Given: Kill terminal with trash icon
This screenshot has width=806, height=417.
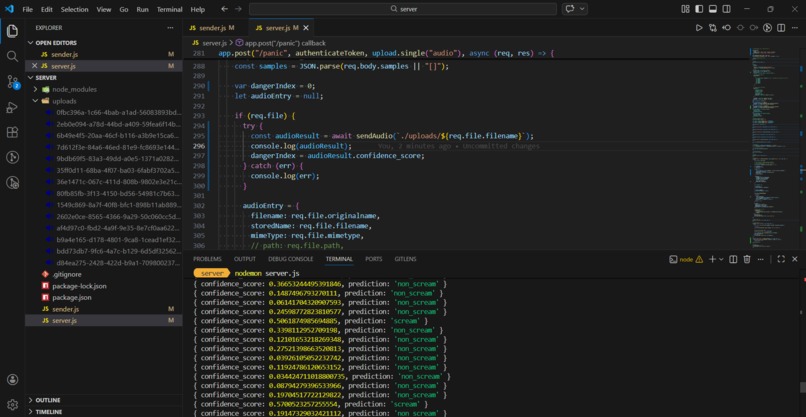Looking at the screenshot, I should pyautogui.click(x=747, y=259).
